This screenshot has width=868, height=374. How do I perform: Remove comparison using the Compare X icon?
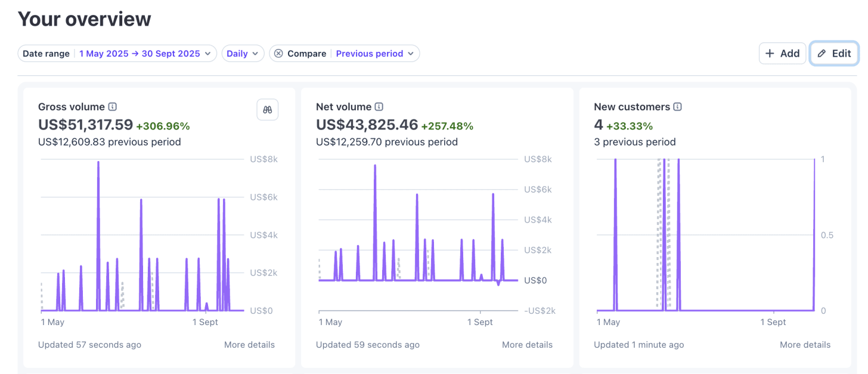coord(278,54)
